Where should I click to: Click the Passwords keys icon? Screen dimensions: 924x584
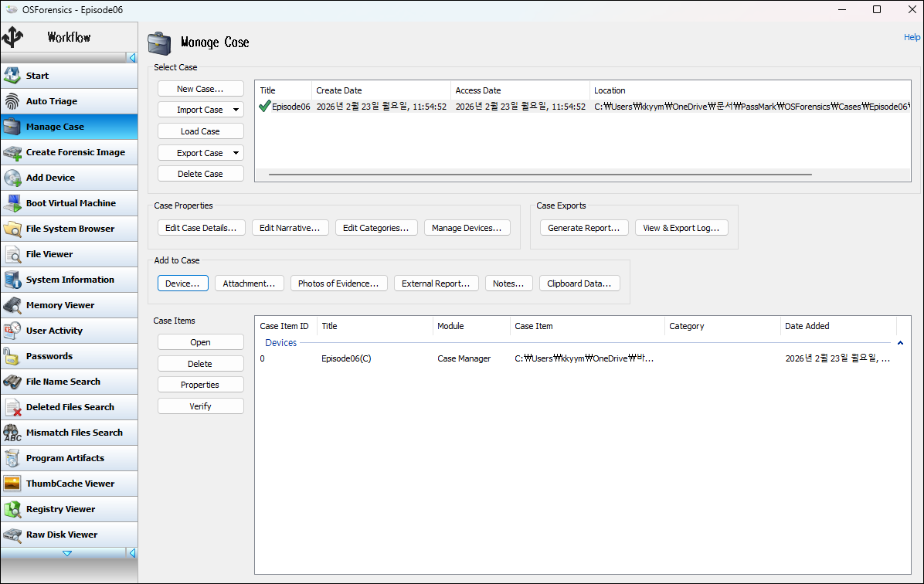(12, 356)
